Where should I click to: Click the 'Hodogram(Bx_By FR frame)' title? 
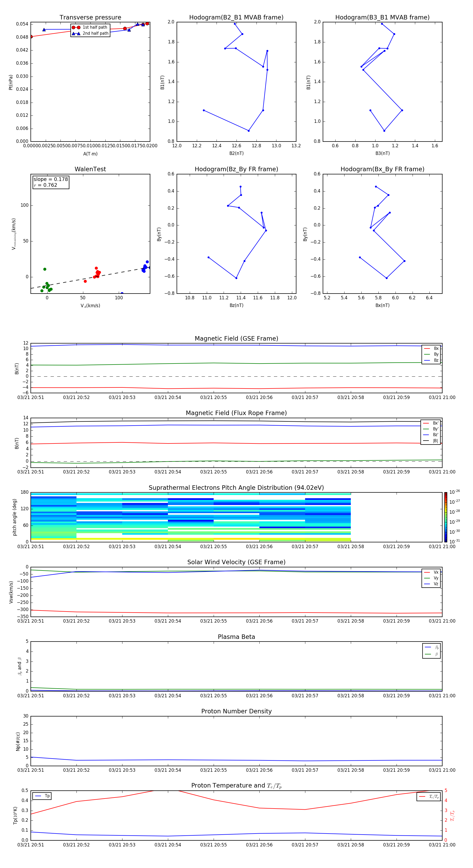click(x=382, y=169)
